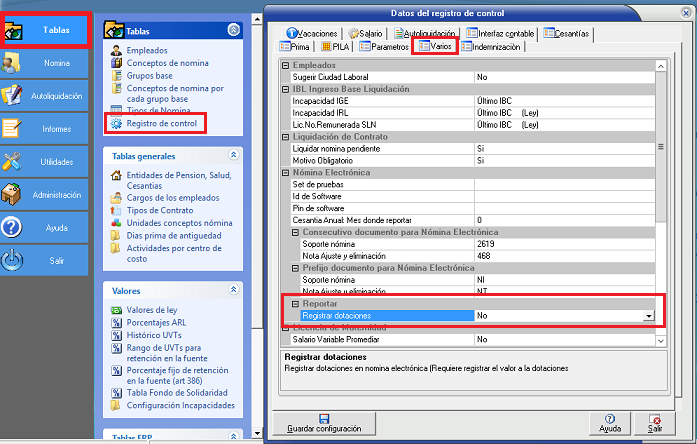Open the Utilidades tools icon
The width and height of the screenshot is (697, 444).
[13, 161]
